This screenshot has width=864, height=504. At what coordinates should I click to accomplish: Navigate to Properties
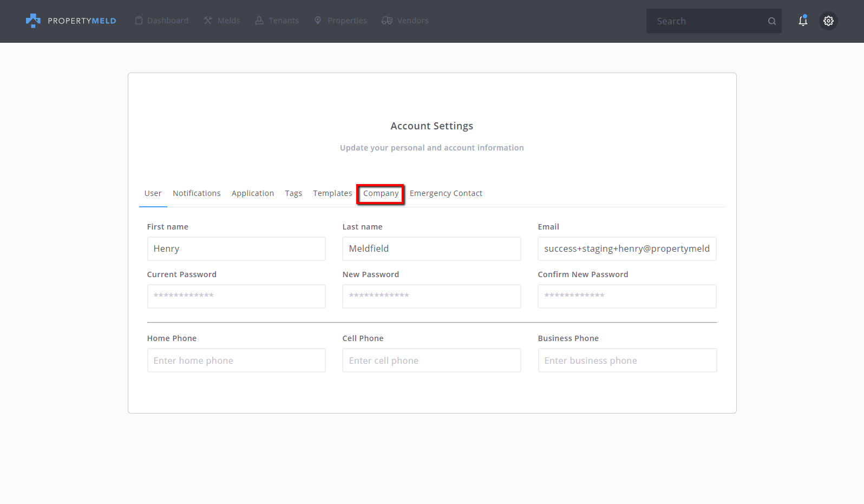click(x=341, y=21)
